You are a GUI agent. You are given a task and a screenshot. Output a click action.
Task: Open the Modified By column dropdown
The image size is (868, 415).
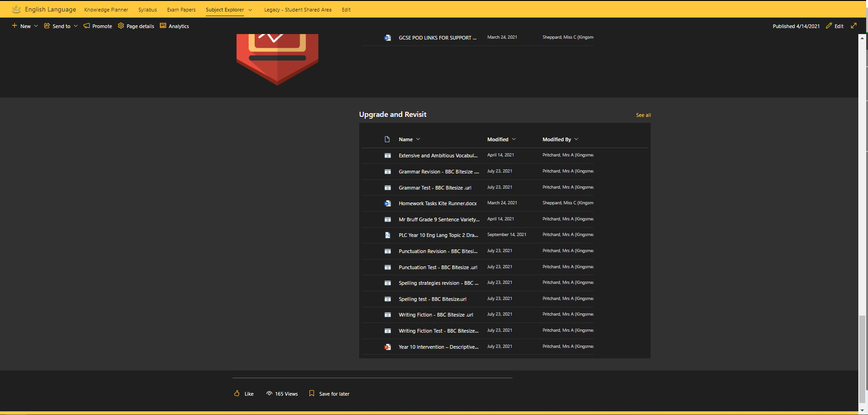pos(576,139)
